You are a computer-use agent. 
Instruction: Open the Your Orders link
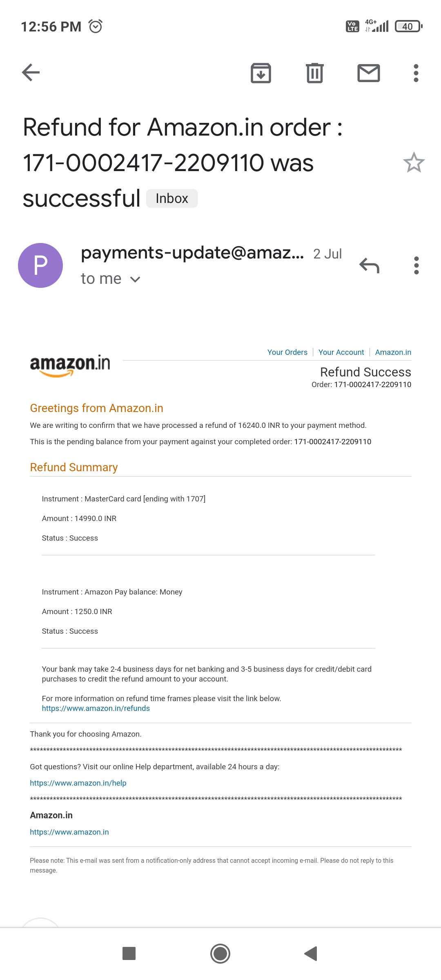pos(287,352)
